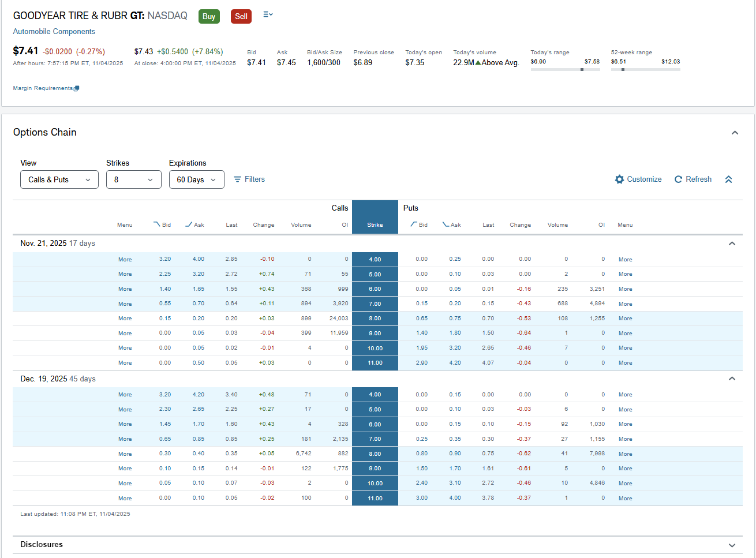
Task: Click the Puts Bid column header icon
Action: point(414,224)
